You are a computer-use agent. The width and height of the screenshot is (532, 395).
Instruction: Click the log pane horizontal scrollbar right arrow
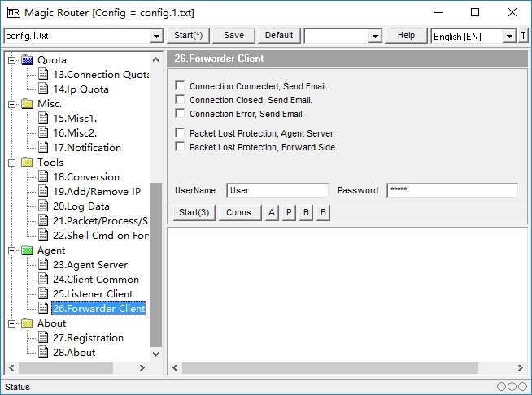[x=521, y=368]
